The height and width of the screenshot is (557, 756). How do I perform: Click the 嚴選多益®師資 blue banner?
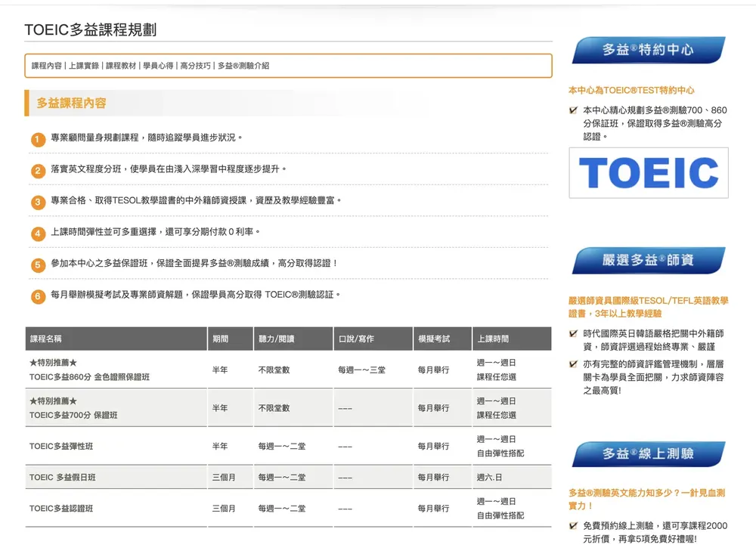click(x=649, y=260)
